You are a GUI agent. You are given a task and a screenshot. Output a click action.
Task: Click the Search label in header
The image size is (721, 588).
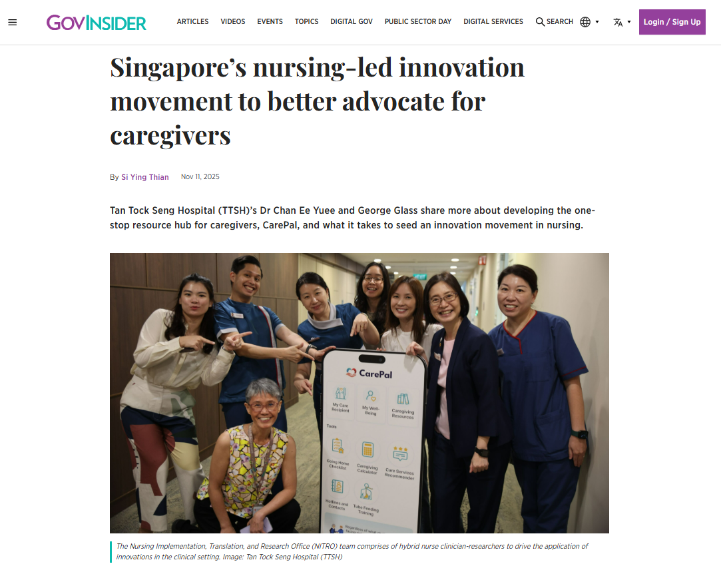click(560, 21)
